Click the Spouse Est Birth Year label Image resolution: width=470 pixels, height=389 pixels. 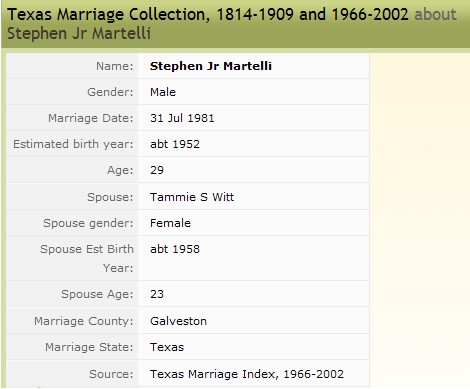[87, 258]
